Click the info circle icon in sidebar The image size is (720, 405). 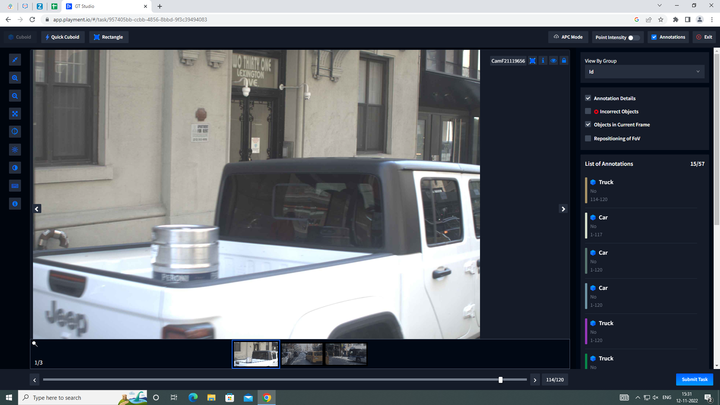coord(15,204)
